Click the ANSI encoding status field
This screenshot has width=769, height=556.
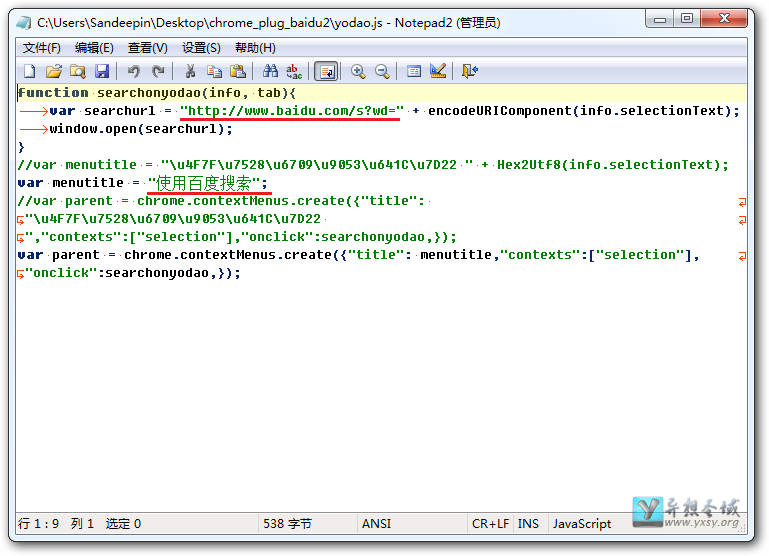click(376, 524)
